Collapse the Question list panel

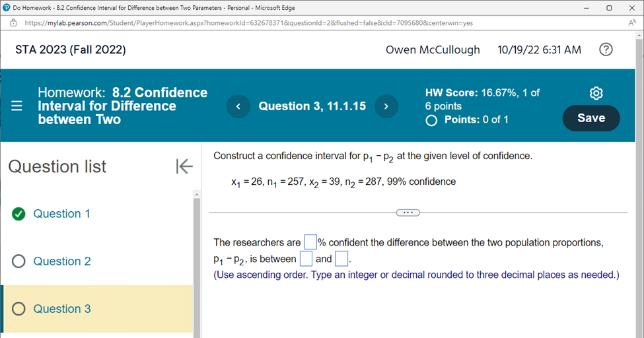coord(184,166)
